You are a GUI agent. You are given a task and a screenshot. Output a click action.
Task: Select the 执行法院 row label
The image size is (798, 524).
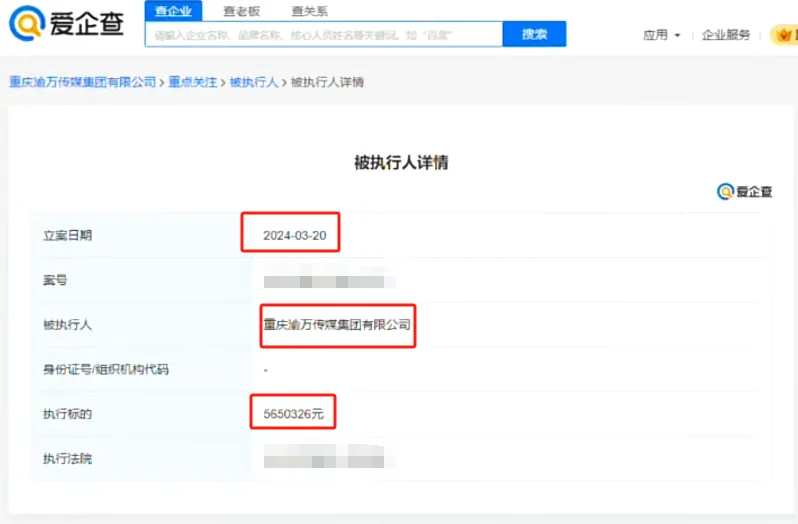67,458
